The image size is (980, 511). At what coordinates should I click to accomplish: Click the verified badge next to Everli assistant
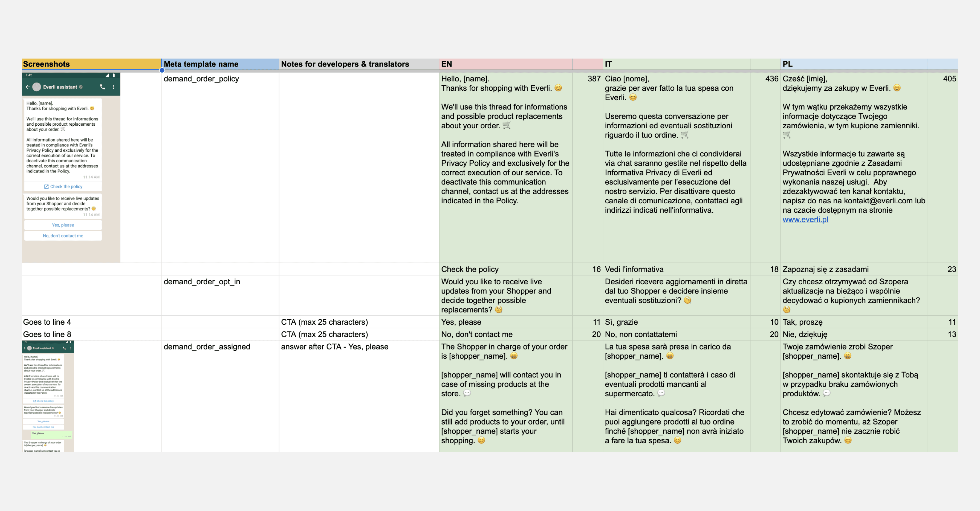coord(81,87)
